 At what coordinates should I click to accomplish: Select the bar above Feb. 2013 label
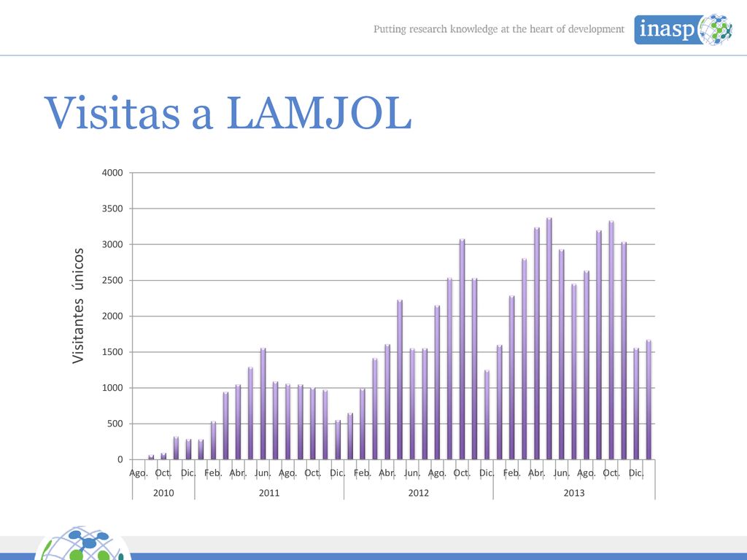click(x=512, y=378)
